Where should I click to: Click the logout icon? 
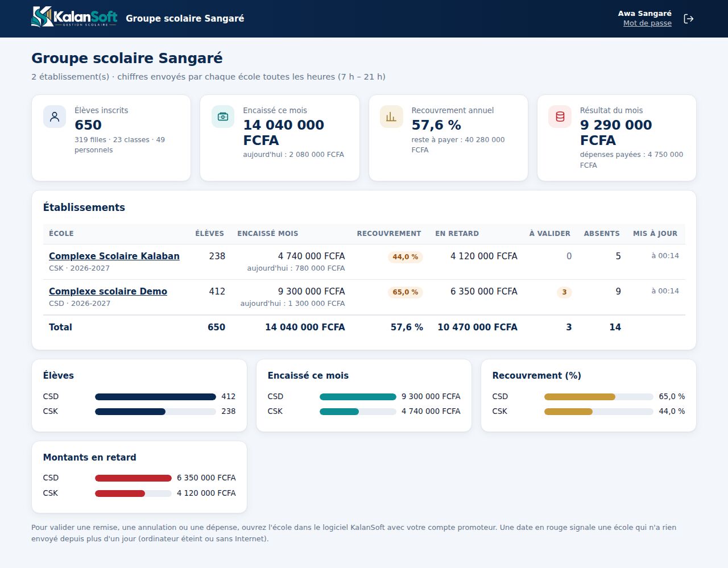(x=688, y=19)
